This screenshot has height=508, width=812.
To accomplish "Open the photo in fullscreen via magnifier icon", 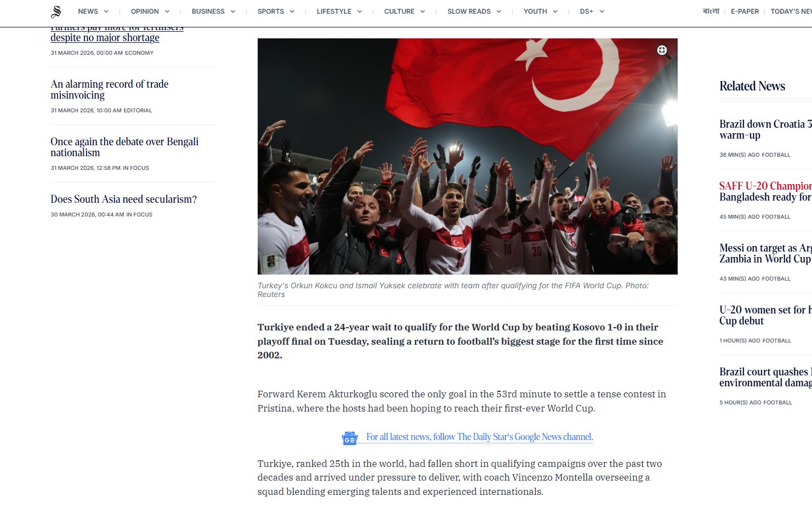I will point(661,50).
